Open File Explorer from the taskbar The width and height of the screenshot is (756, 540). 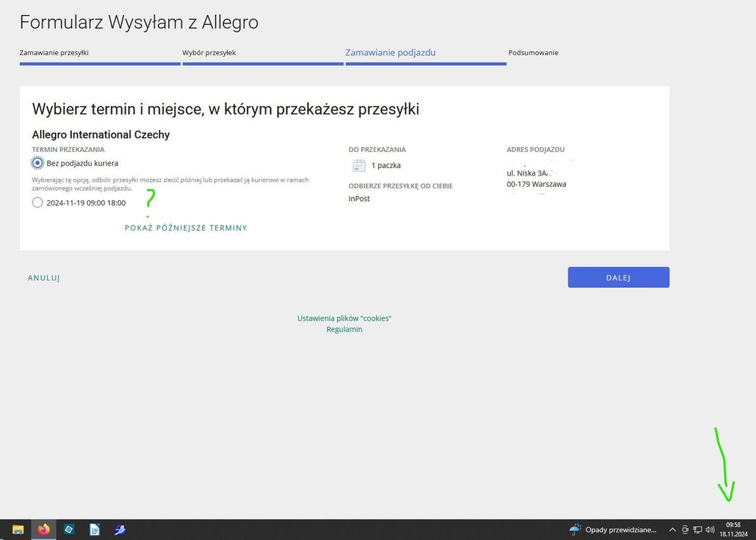pos(18,530)
